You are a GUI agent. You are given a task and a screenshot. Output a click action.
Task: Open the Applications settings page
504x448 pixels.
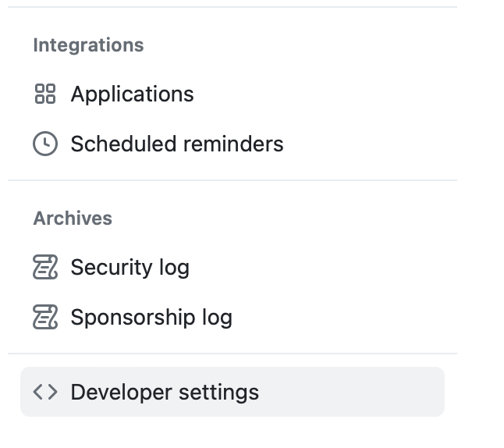(132, 94)
